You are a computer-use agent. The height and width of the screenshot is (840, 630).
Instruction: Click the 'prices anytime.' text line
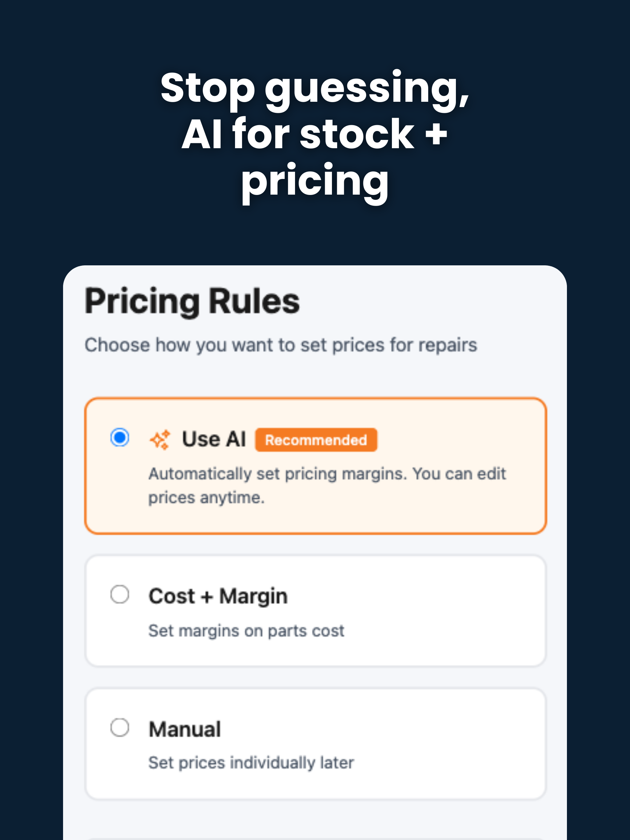click(x=206, y=498)
